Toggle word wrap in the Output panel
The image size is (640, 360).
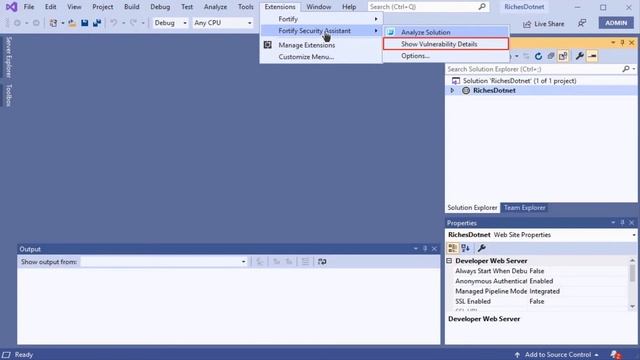tap(322, 262)
